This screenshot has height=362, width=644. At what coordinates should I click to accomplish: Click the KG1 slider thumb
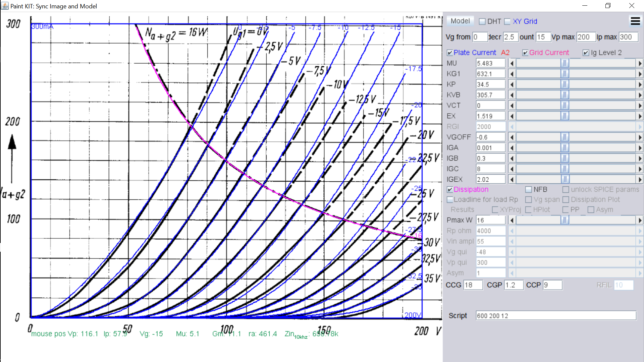(565, 74)
